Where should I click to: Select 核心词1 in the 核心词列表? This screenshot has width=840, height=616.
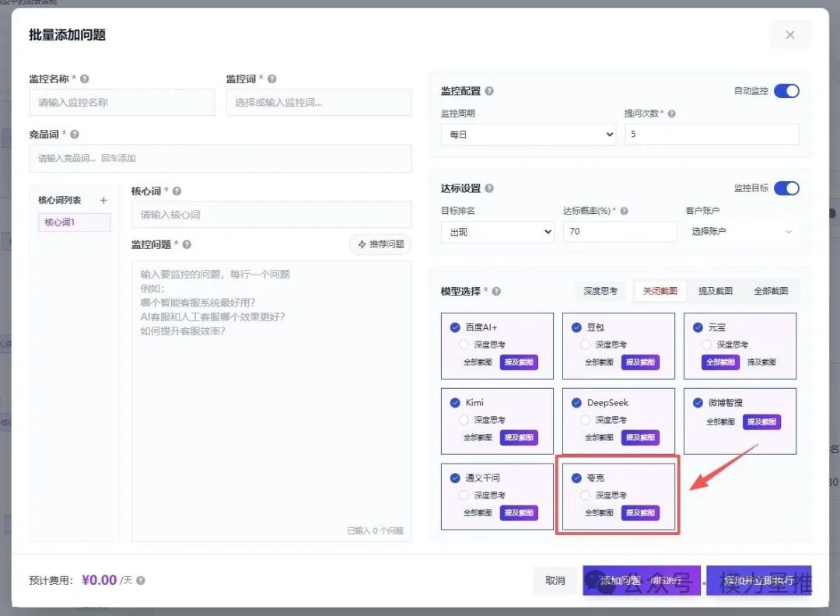coord(75,222)
